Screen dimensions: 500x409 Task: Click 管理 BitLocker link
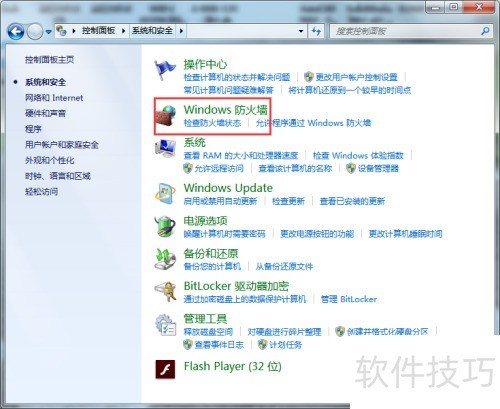click(x=349, y=299)
